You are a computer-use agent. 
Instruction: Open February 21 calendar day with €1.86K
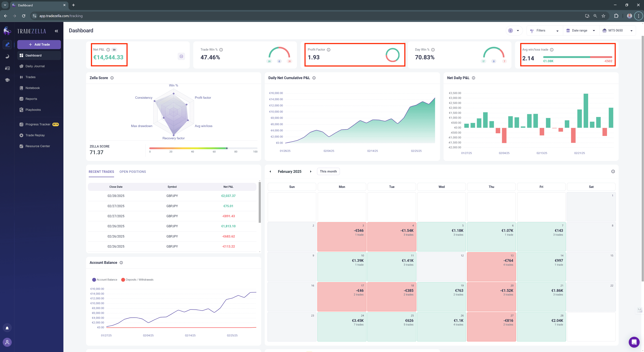click(541, 297)
